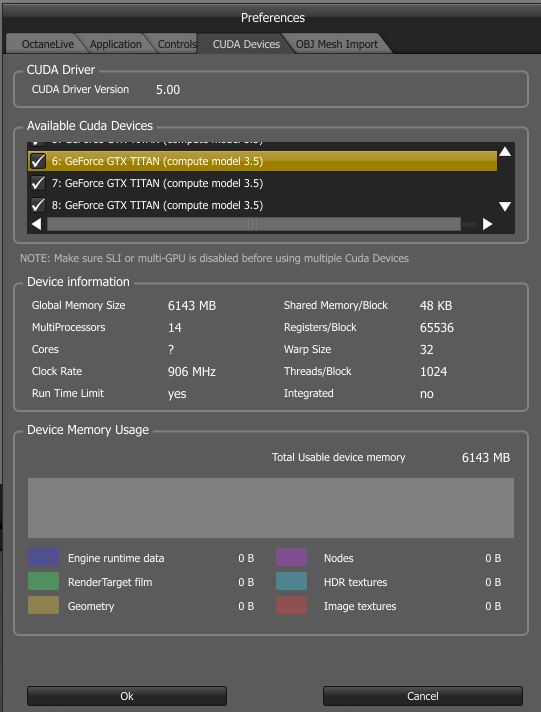Click the horizontal scroll right arrow
This screenshot has width=541, height=712.
(x=487, y=224)
